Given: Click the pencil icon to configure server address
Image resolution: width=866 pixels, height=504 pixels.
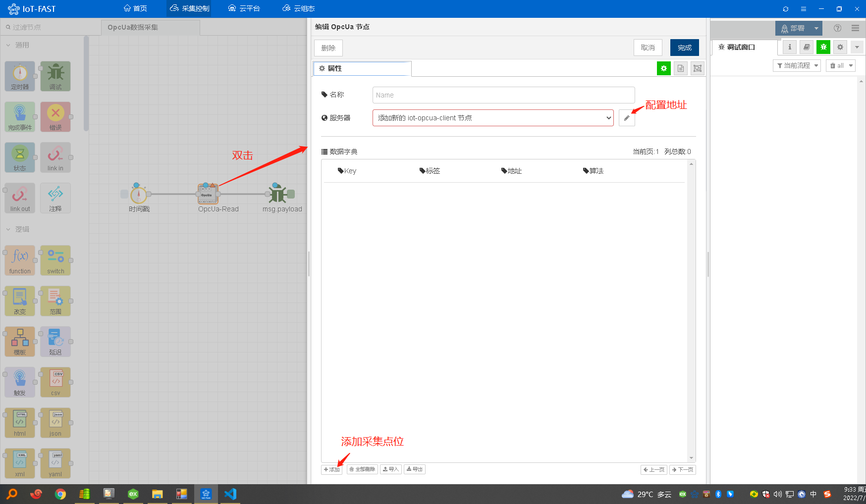Looking at the screenshot, I should click(627, 118).
